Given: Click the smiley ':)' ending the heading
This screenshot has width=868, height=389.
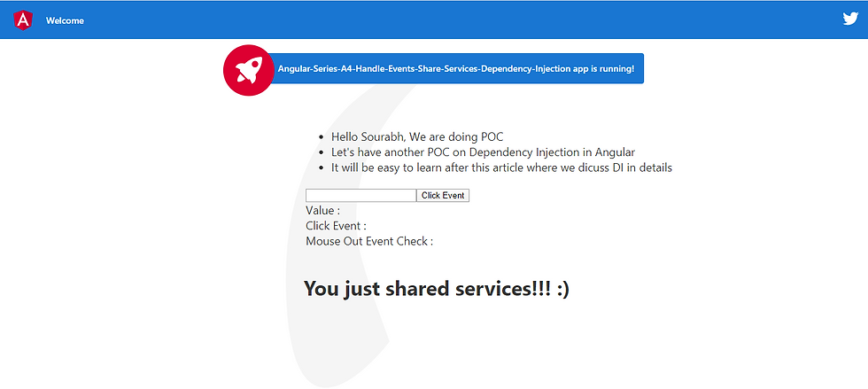Looking at the screenshot, I should [563, 289].
